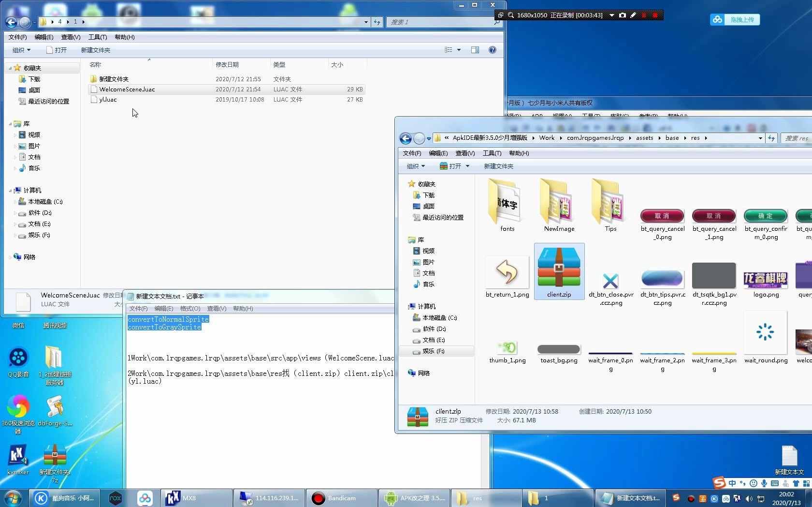Switch to APK改之理 in the taskbar

414,498
